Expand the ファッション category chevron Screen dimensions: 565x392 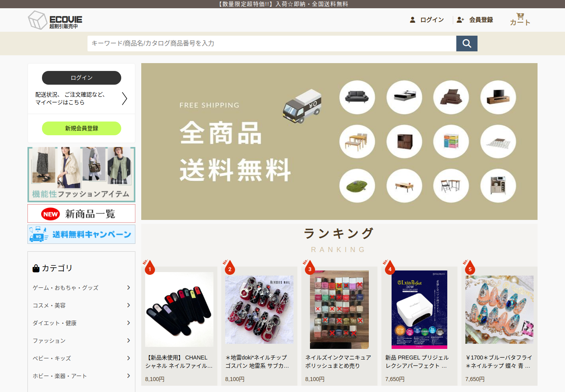pos(128,341)
